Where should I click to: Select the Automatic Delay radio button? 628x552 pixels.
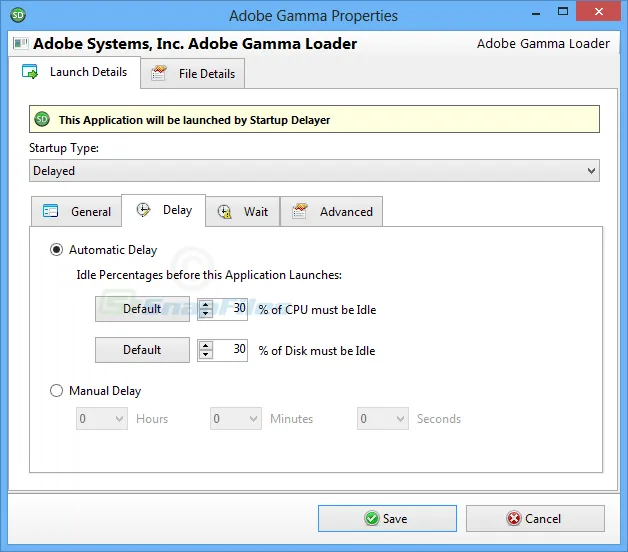tap(57, 250)
